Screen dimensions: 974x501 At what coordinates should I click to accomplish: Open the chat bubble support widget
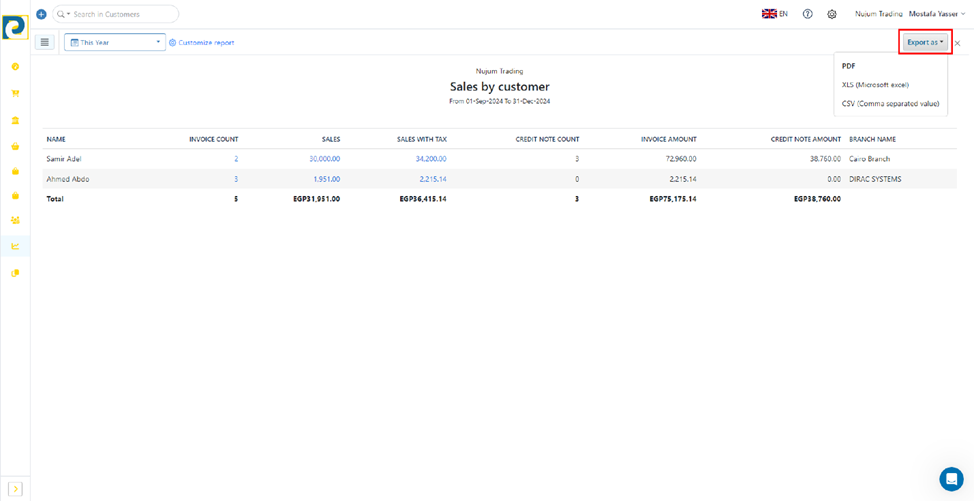click(951, 479)
